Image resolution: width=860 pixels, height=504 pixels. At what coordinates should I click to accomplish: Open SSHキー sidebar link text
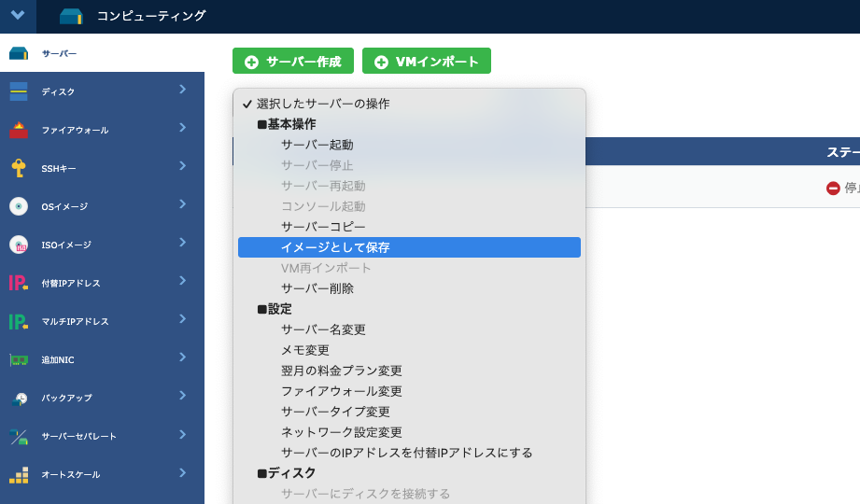point(59,168)
